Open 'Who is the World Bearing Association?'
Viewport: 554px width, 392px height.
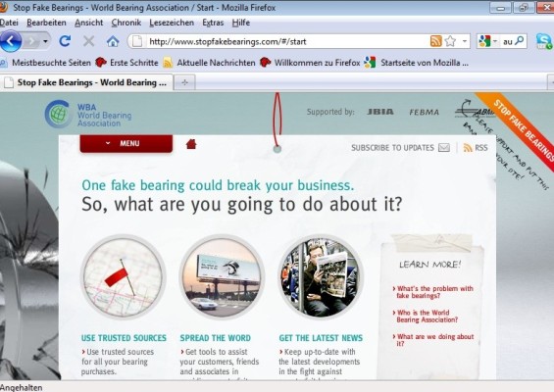pyautogui.click(x=426, y=317)
